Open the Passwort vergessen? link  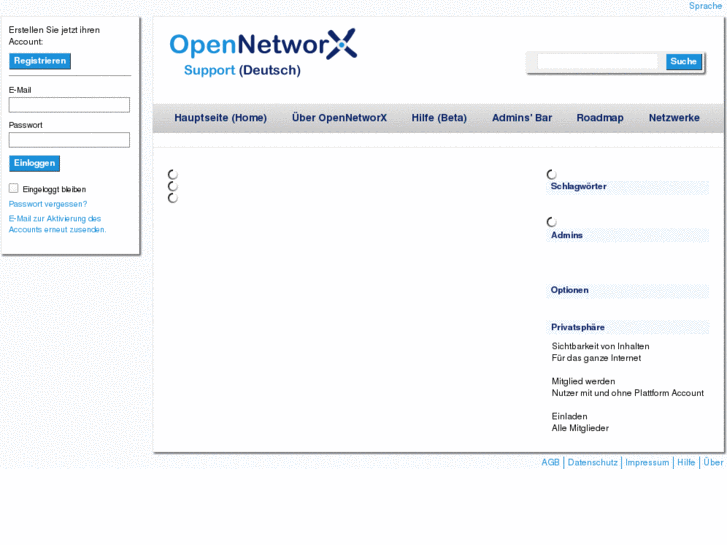coord(48,204)
